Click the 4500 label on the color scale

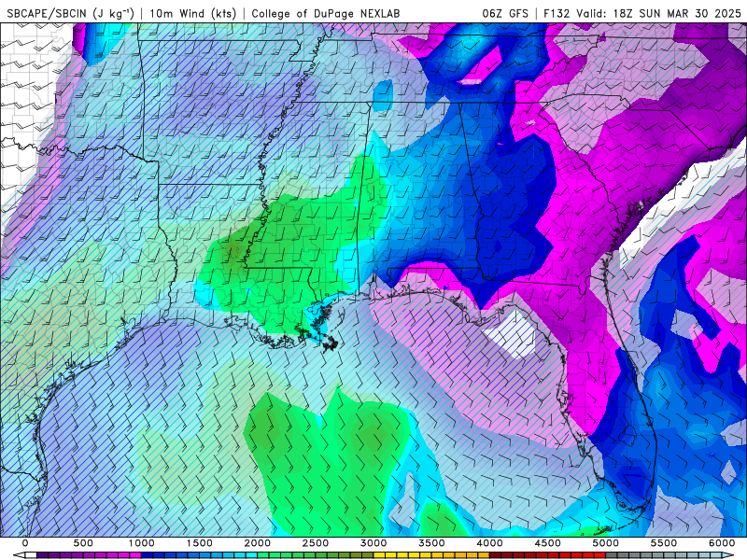(548, 543)
